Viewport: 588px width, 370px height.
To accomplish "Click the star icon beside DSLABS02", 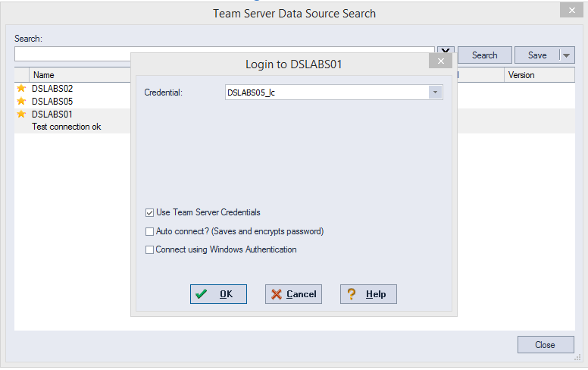I will pyautogui.click(x=21, y=88).
